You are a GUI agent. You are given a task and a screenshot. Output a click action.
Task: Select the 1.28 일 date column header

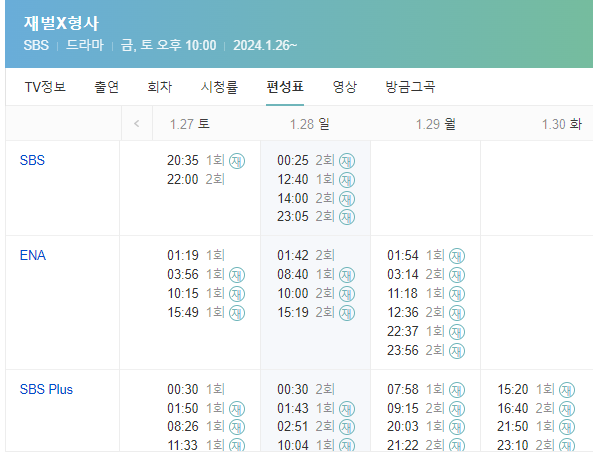[310, 124]
